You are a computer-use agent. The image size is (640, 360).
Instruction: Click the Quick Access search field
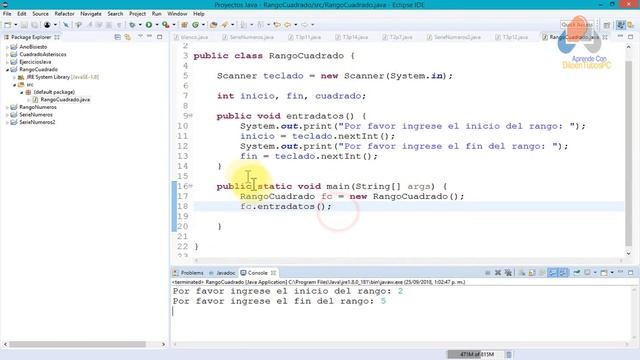pyautogui.click(x=577, y=25)
